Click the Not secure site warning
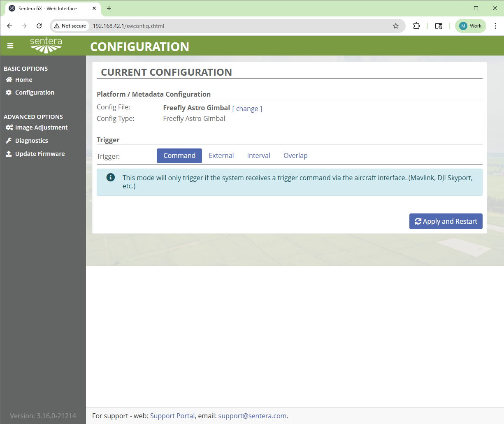 pos(70,26)
